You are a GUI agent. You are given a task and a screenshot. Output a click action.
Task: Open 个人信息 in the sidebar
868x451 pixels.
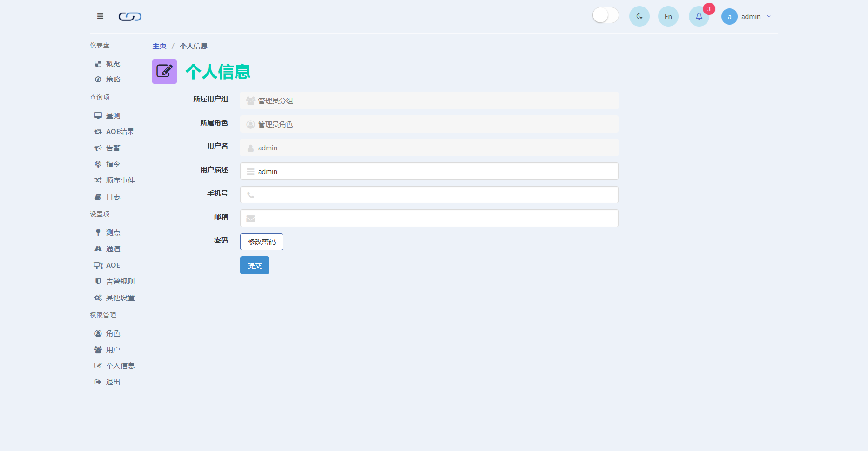click(x=120, y=365)
